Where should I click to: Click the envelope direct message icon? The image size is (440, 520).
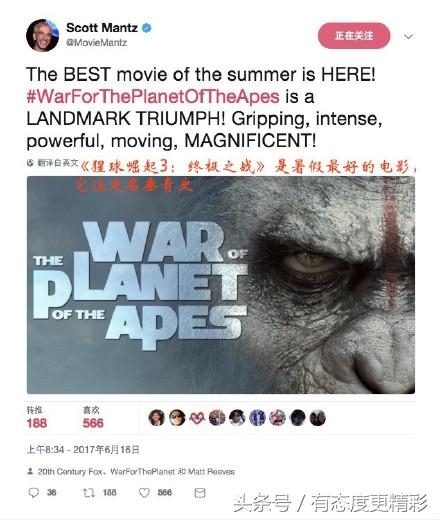click(200, 493)
